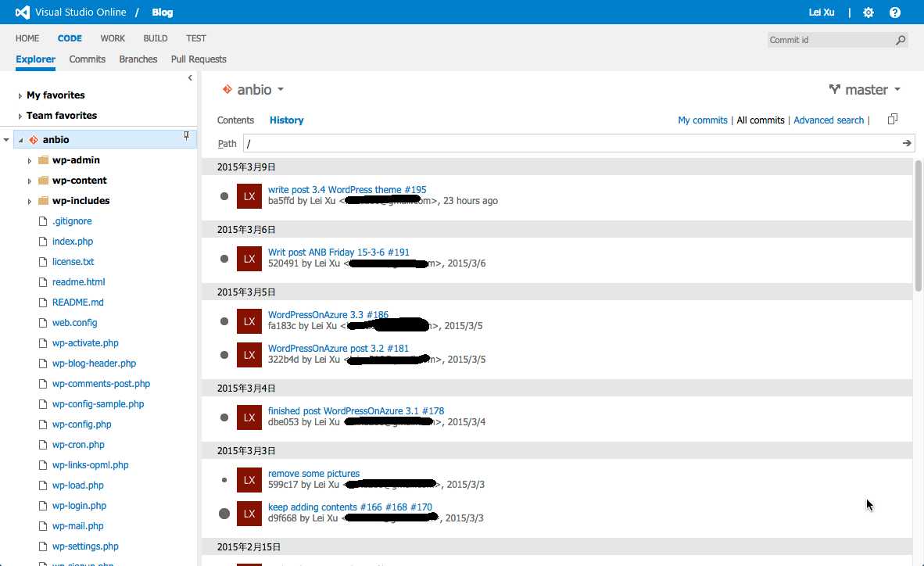Screen dimensions: 924x566
Task: Open commit 'keep adding contents #166 #168 #170'
Action: click(x=350, y=507)
